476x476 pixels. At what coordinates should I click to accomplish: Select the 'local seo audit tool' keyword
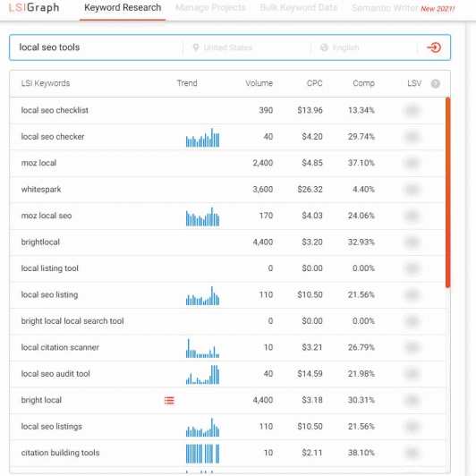pyautogui.click(x=55, y=374)
